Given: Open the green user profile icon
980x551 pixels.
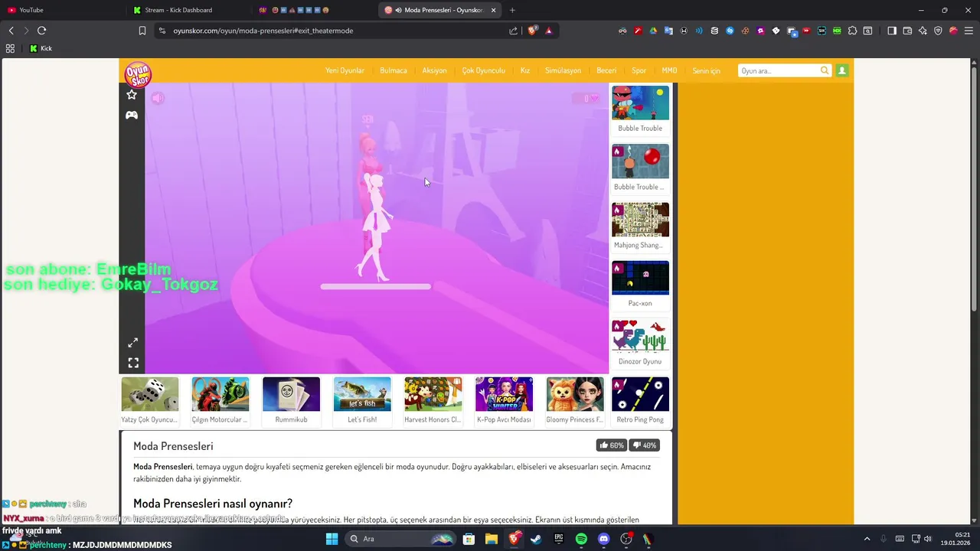Looking at the screenshot, I should 842,70.
